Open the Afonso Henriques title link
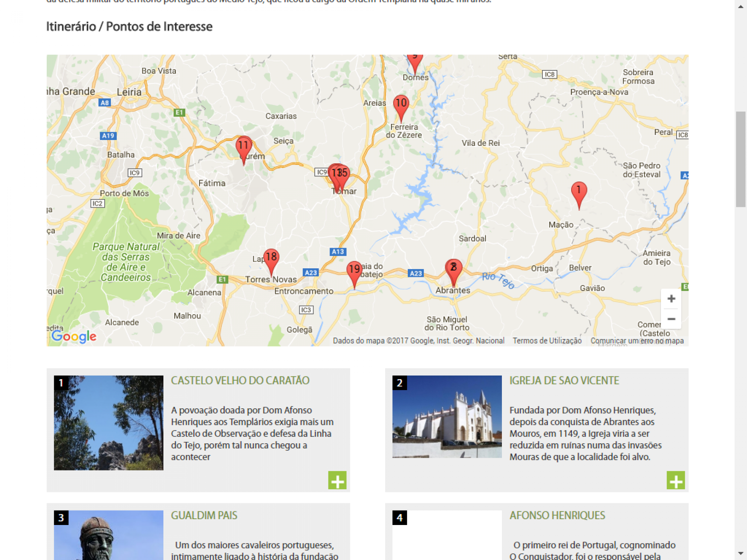The height and width of the screenshot is (560, 747). point(557,515)
